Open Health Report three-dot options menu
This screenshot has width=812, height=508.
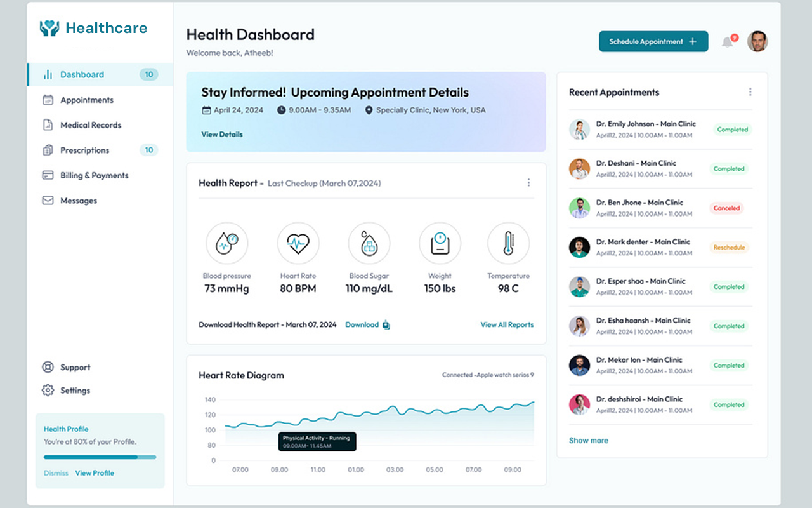[528, 183]
